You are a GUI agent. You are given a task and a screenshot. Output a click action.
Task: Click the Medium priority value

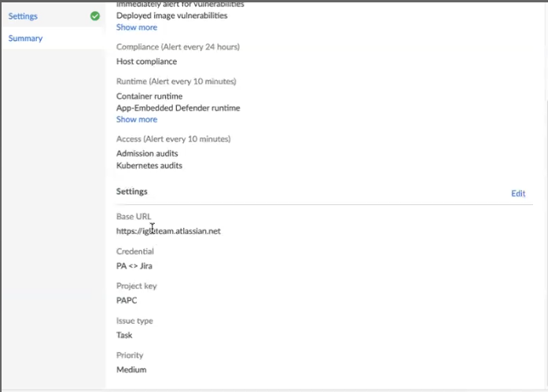[x=131, y=369]
